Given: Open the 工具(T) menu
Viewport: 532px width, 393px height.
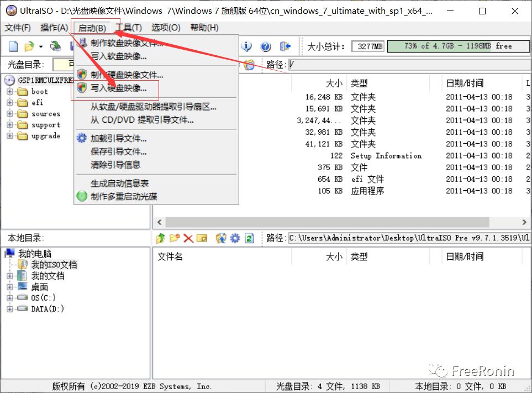Looking at the screenshot, I should click(129, 28).
